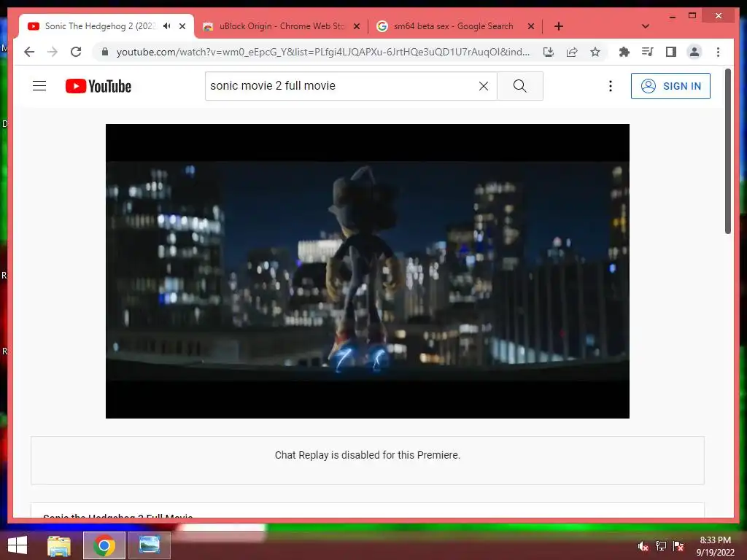
Task: Open the YouTube guide hamburger menu
Action: (39, 86)
